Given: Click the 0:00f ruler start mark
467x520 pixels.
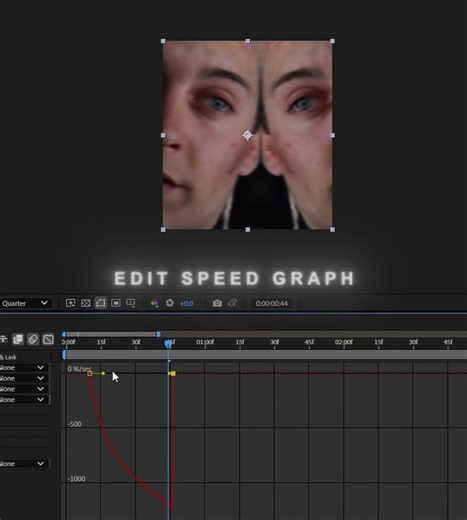Looking at the screenshot, I should pos(68,342).
